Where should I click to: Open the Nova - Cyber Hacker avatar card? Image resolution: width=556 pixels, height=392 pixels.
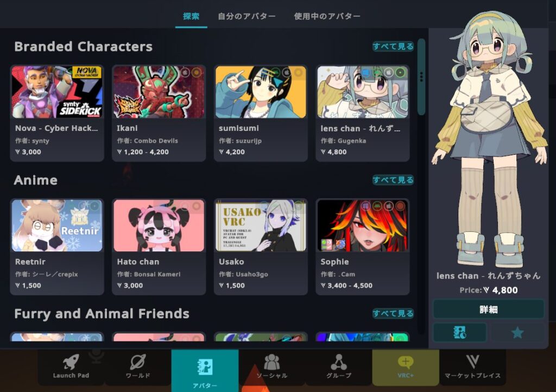tap(57, 113)
